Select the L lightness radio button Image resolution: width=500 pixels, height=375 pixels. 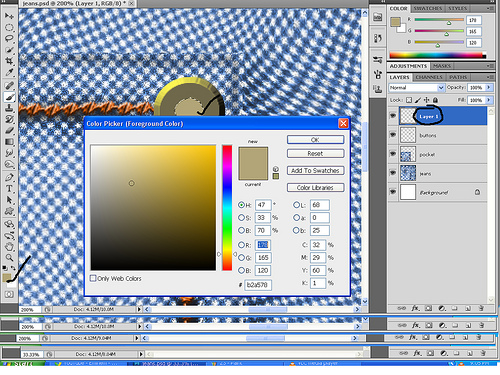click(x=296, y=205)
